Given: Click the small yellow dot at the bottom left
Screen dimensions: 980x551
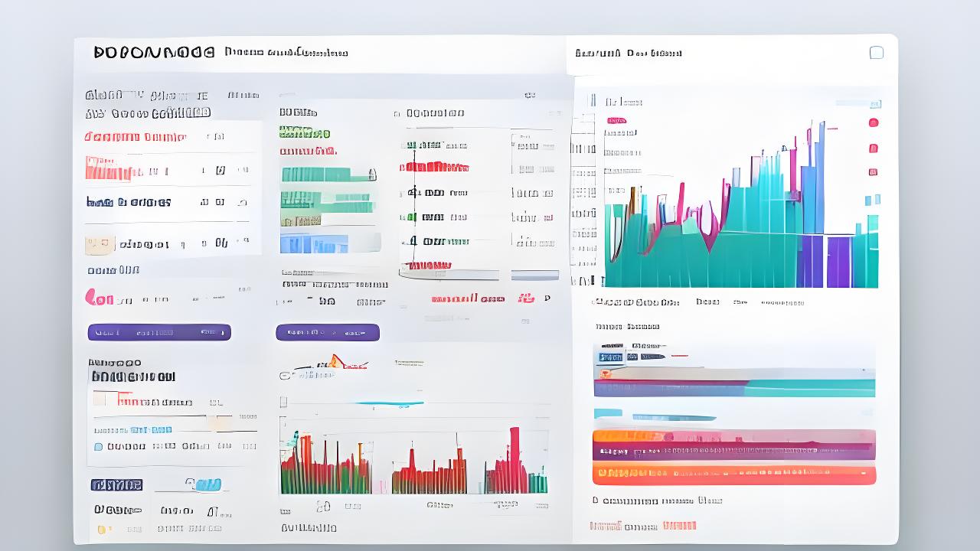Looking at the screenshot, I should pyautogui.click(x=101, y=529).
